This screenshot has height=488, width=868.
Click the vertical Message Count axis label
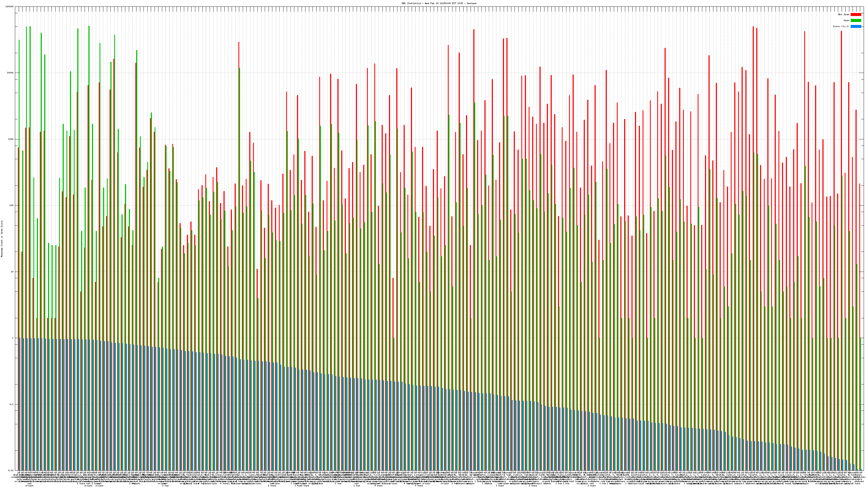pos(2,239)
